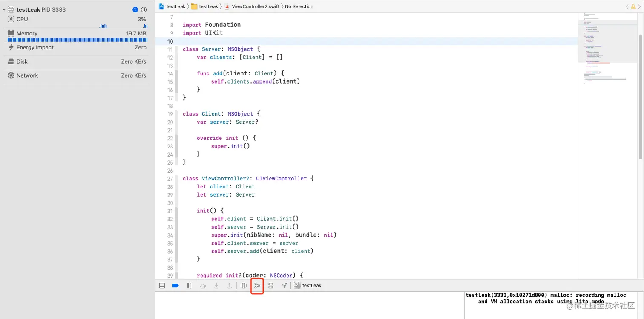Click 'let client: Client' line
Image resolution: width=644 pixels, height=319 pixels.
(x=226, y=187)
